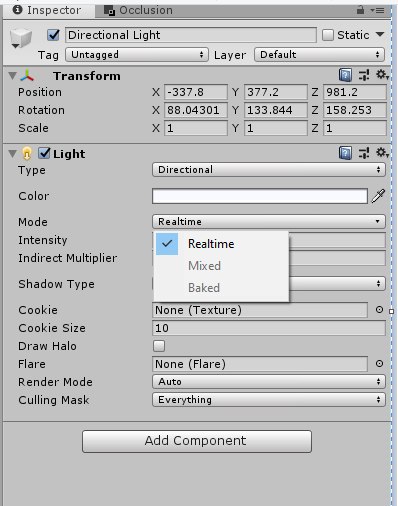Open Light component help reference icon
Viewport: 398px width, 506px height.
click(345, 153)
